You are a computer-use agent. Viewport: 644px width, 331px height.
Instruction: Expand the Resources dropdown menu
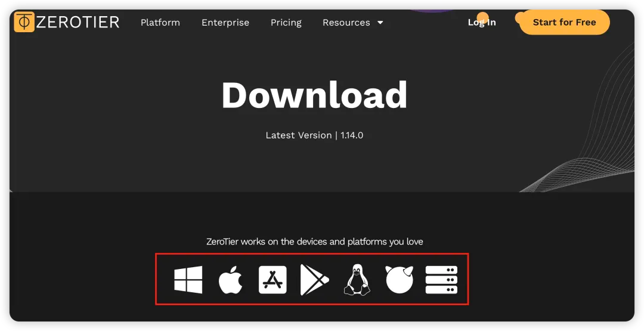click(353, 23)
